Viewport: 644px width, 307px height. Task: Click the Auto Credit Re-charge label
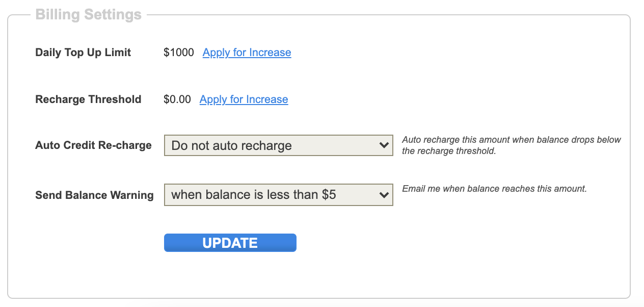click(93, 145)
